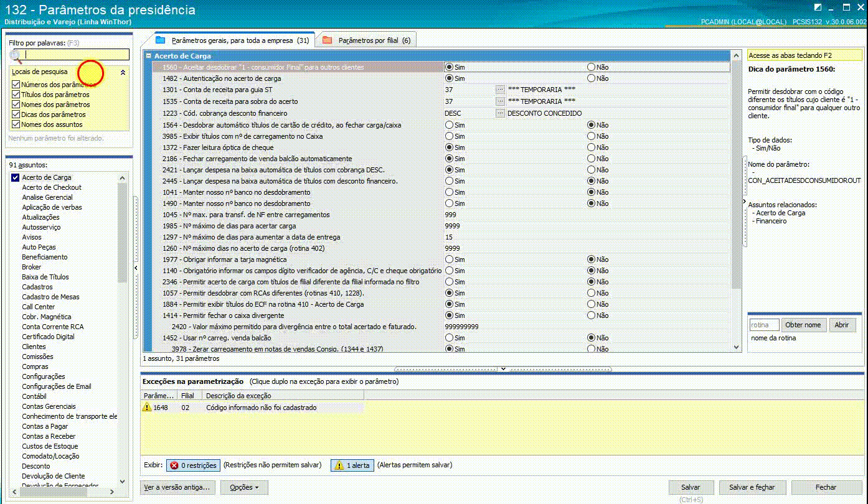This screenshot has width=868, height=504.
Task: Select Sim for Exibir títulos com nº carregamento
Action: (449, 136)
